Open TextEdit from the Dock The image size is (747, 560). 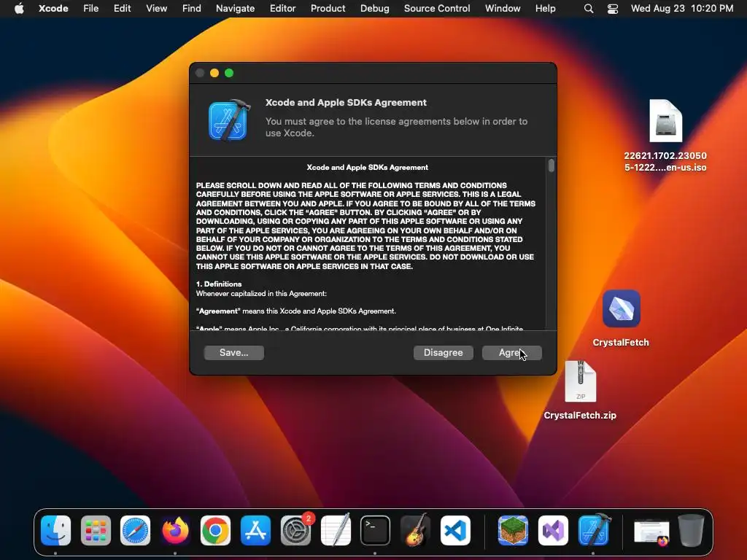[x=336, y=530]
